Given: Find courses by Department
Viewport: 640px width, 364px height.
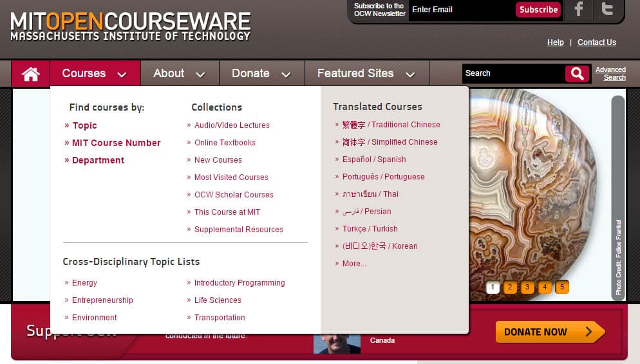Looking at the screenshot, I should click(98, 160).
